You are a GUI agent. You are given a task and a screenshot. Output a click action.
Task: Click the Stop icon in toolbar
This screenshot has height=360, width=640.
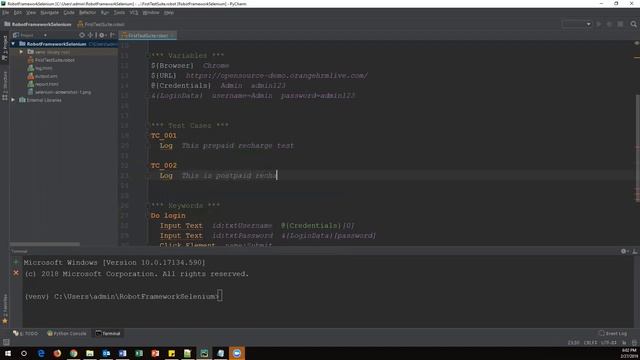620,24
